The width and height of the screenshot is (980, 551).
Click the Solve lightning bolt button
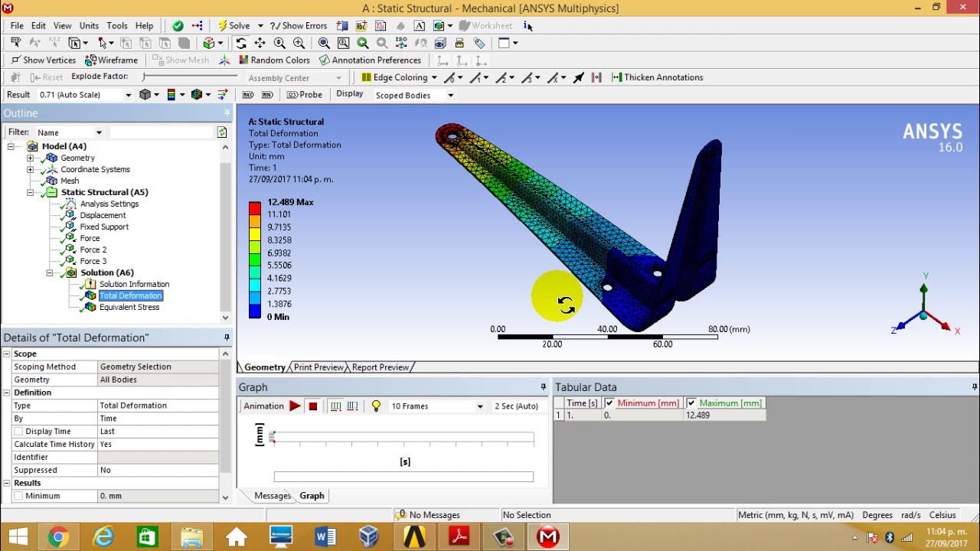[234, 25]
